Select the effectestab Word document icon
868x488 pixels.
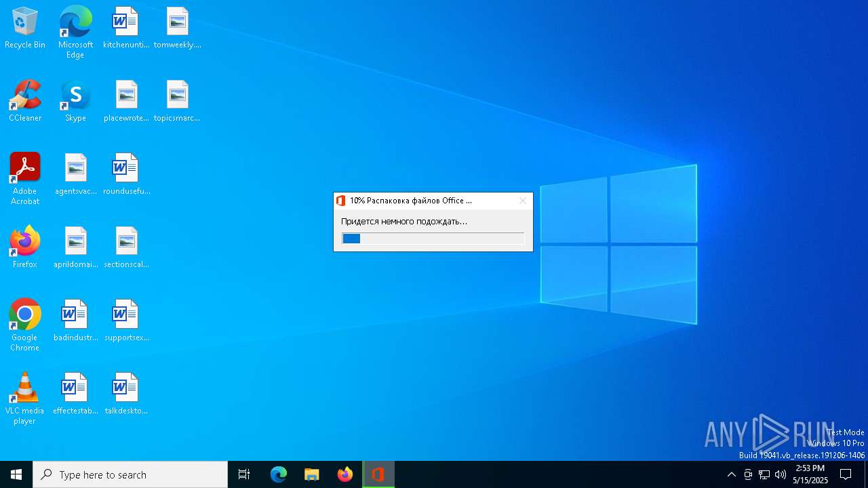tap(75, 394)
